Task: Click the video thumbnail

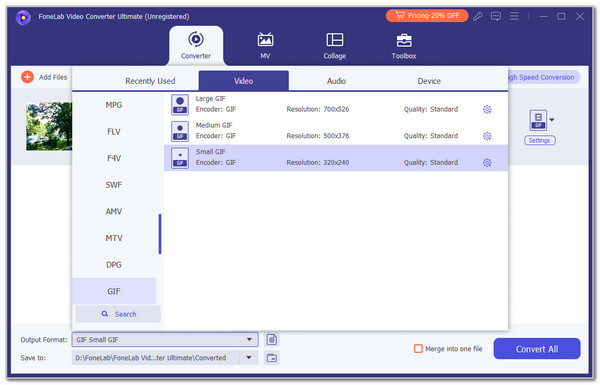Action: pyautogui.click(x=49, y=126)
